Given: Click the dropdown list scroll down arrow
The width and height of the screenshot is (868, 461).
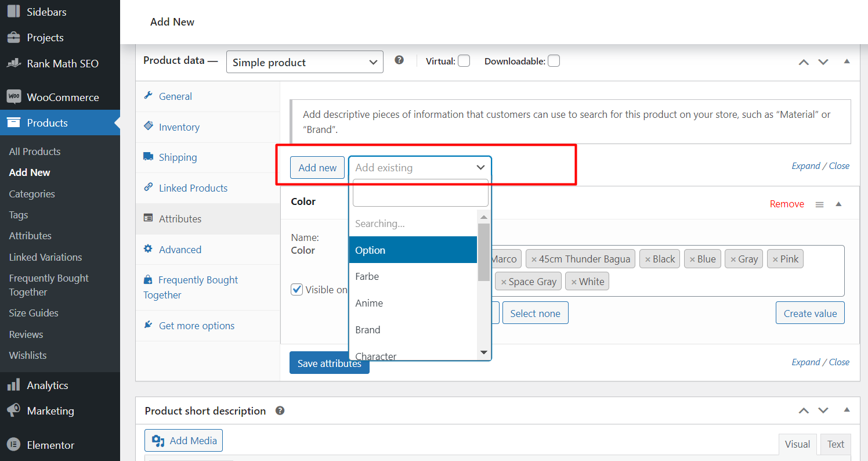Looking at the screenshot, I should [484, 352].
